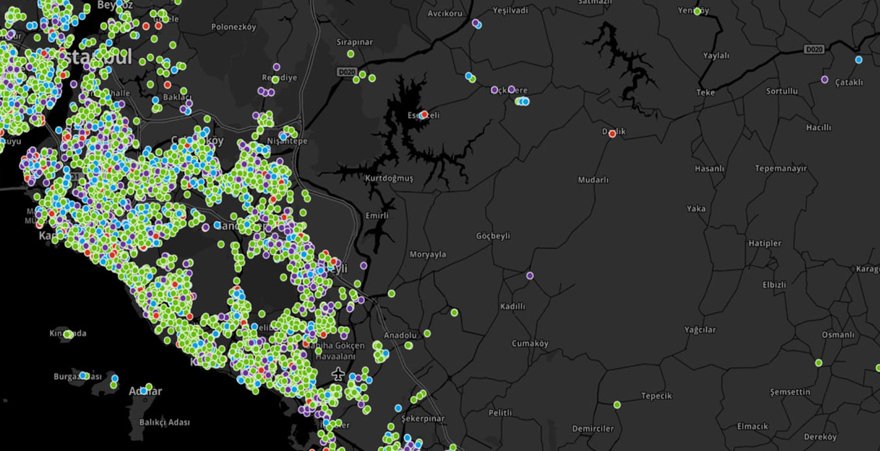
Task: Click the purple marker northeast of Kadıllı
Action: point(530,275)
